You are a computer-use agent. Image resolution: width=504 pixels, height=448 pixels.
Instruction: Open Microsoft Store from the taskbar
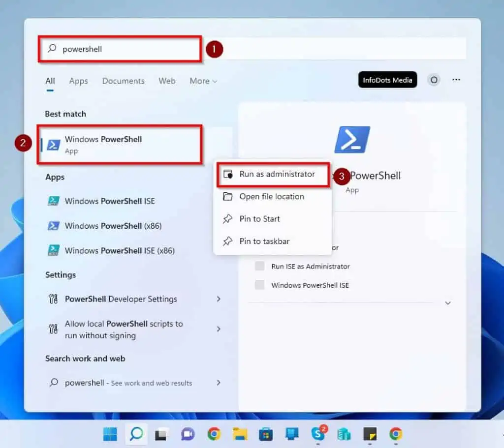pyautogui.click(x=266, y=434)
